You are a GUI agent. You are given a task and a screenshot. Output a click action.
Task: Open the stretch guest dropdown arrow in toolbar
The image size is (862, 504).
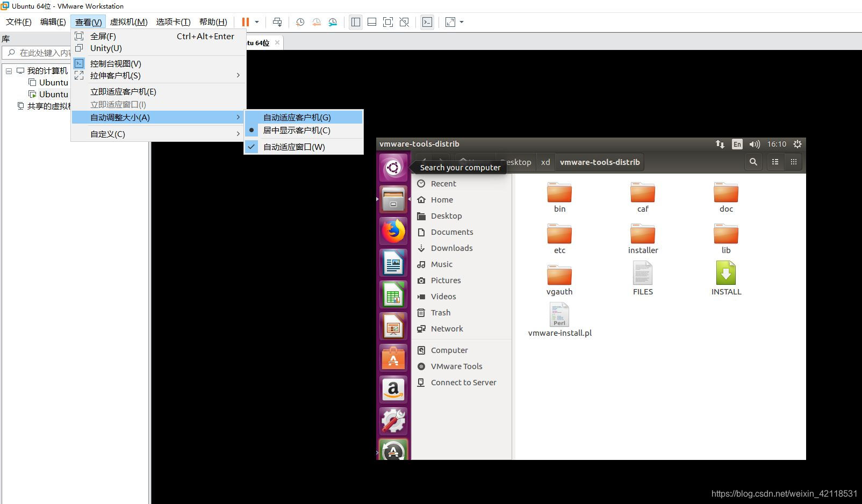click(462, 22)
